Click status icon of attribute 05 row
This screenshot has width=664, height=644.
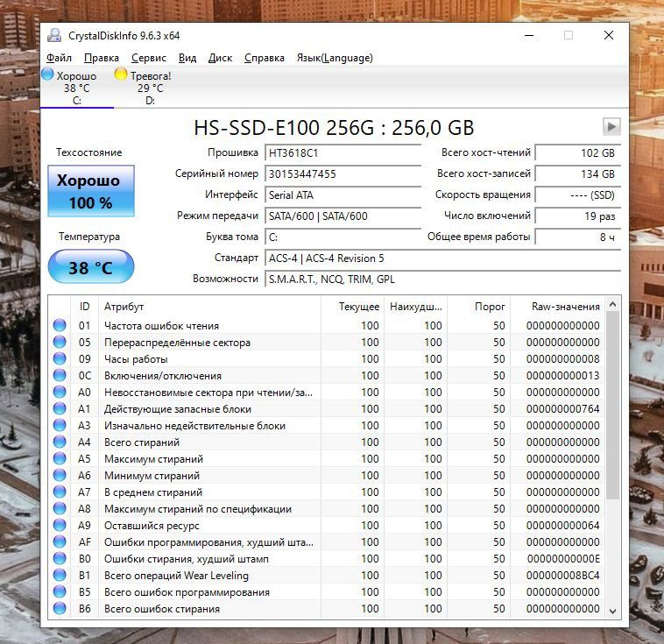pos(60,342)
